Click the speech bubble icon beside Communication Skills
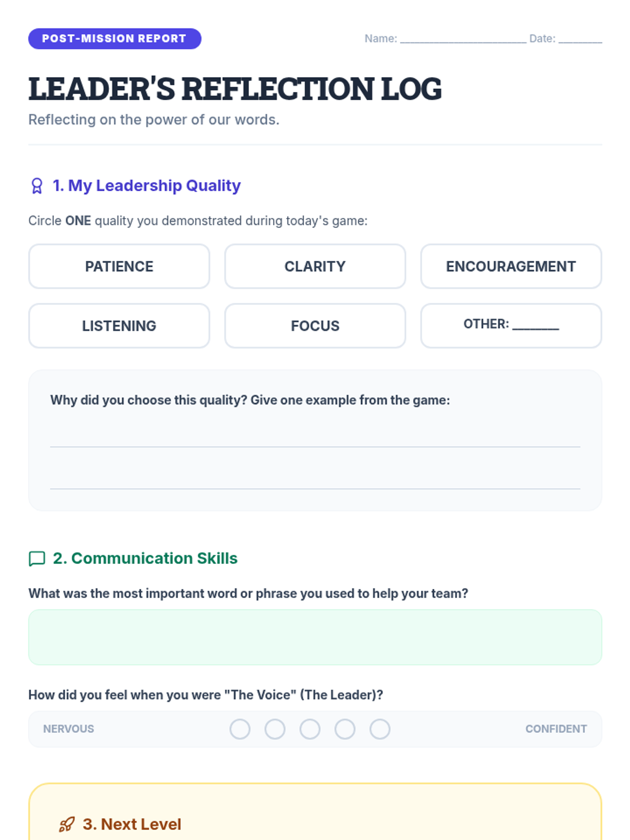This screenshot has height=840, width=630. click(x=37, y=559)
